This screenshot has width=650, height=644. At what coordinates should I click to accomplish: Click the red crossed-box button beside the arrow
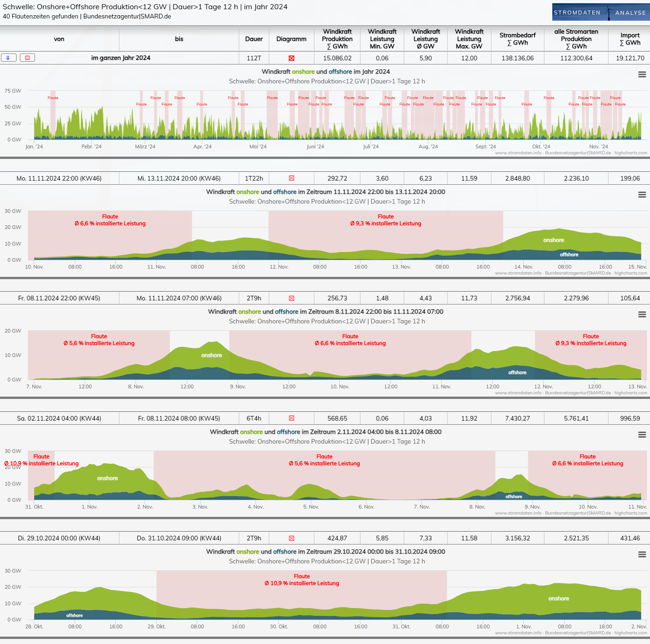pyautogui.click(x=27, y=58)
